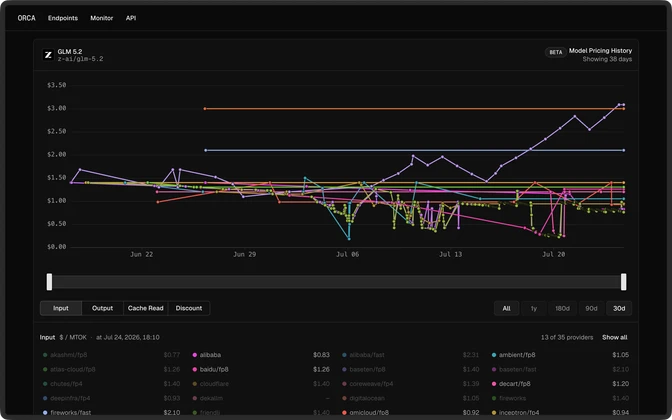The height and width of the screenshot is (420, 672).
Task: Click the Showing 38 days text
Action: coord(607,59)
